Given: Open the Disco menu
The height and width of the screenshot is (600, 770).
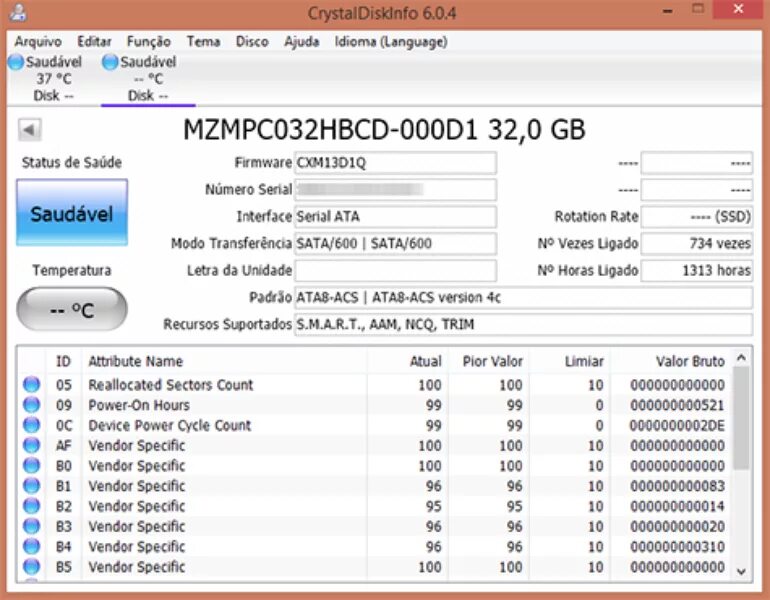Looking at the screenshot, I should [x=252, y=42].
